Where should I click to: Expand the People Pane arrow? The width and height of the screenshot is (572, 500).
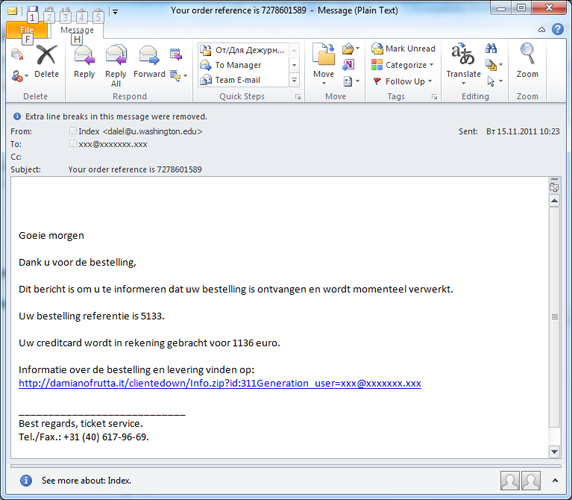click(555, 481)
